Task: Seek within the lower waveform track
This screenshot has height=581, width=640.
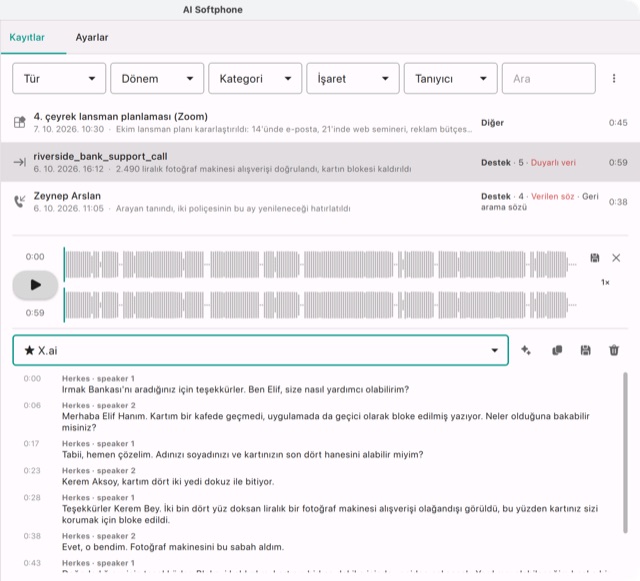Action: click(320, 305)
